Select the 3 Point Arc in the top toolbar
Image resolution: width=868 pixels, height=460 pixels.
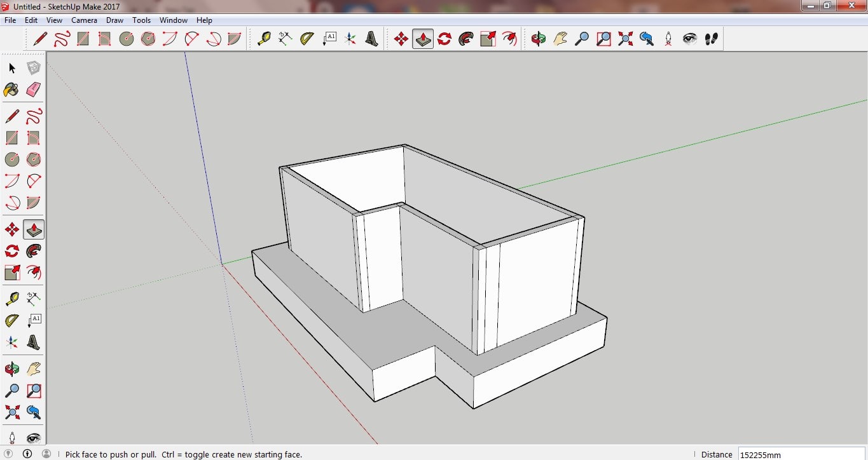[213, 39]
